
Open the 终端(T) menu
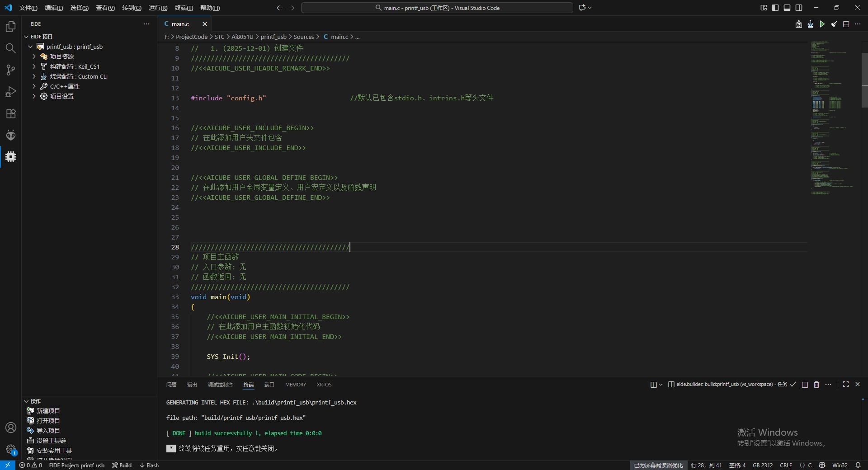tap(184, 8)
